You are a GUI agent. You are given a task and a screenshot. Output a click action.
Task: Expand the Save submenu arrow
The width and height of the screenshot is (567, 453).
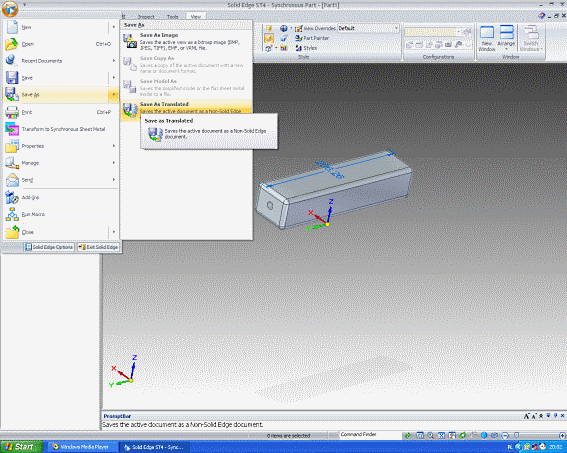[114, 78]
